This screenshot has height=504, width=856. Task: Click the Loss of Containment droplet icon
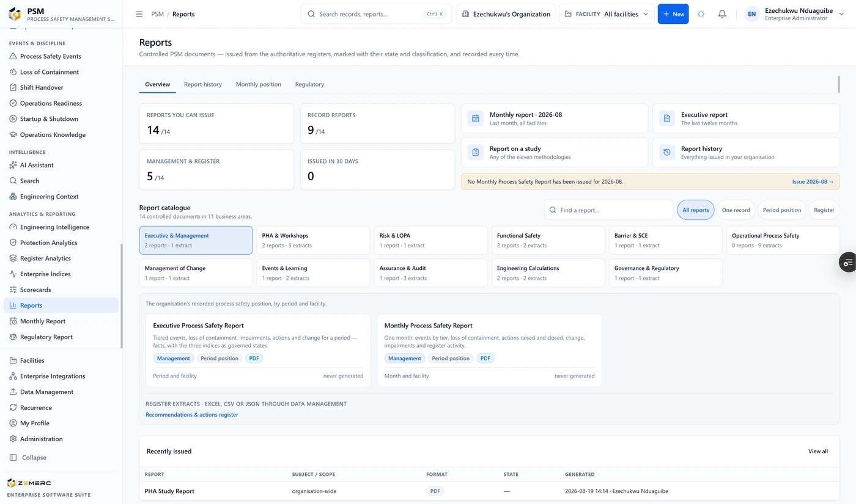click(x=13, y=72)
